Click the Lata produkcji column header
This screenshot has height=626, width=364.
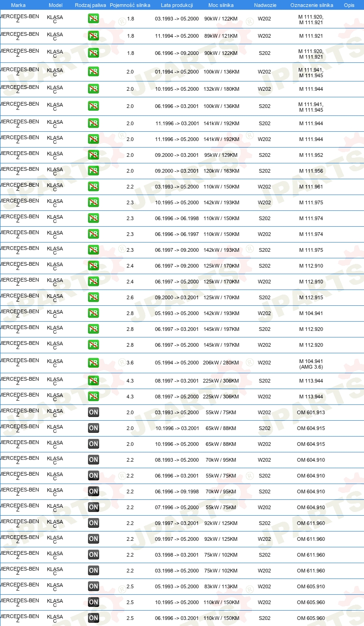[x=177, y=5]
